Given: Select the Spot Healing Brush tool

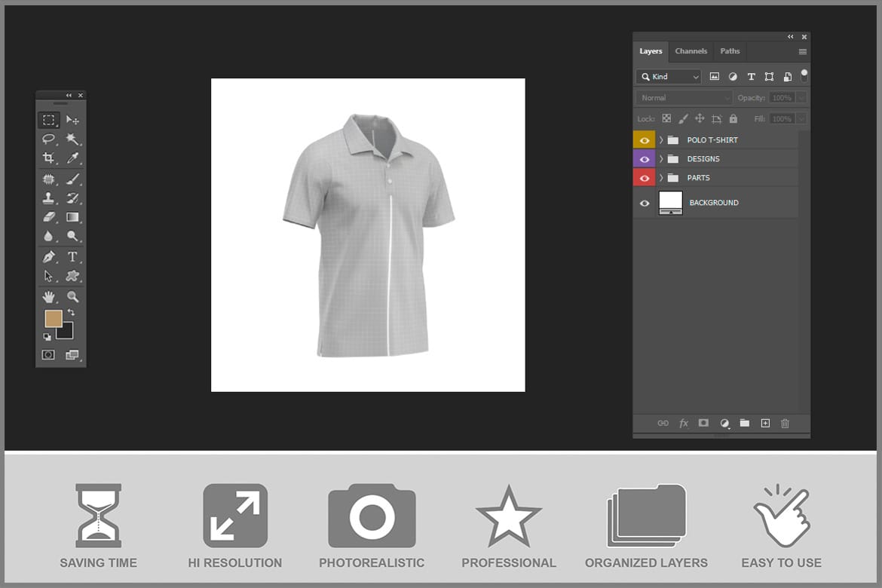Looking at the screenshot, I should (x=49, y=179).
